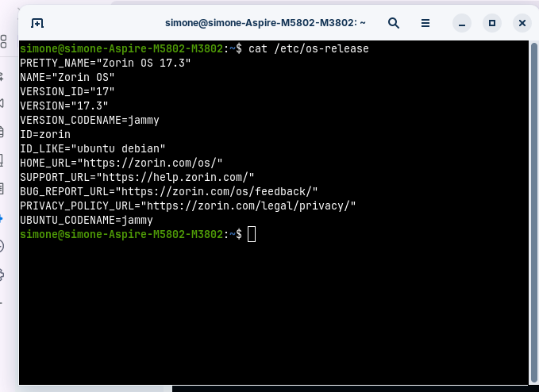The image size is (539, 392).
Task: Click the VERSION="17.3" line
Action: pos(64,106)
